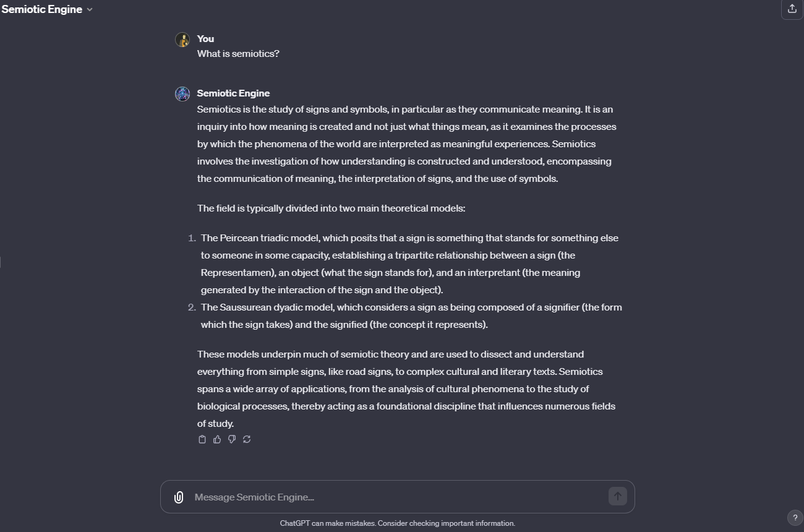This screenshot has height=532, width=804.
Task: Copy the response using the clipboard icon
Action: [x=202, y=439]
